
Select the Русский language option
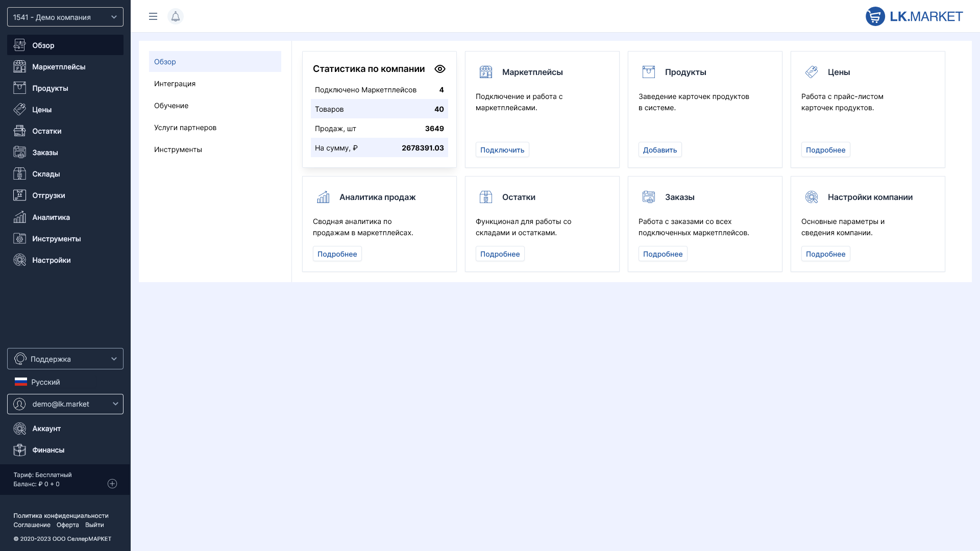[x=45, y=382]
